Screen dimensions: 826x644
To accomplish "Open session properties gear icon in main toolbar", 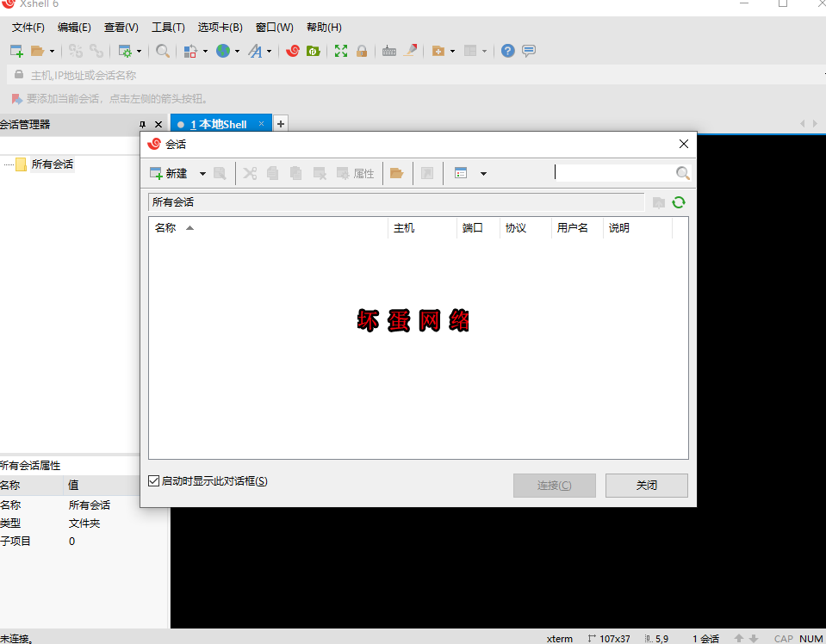I will [125, 51].
